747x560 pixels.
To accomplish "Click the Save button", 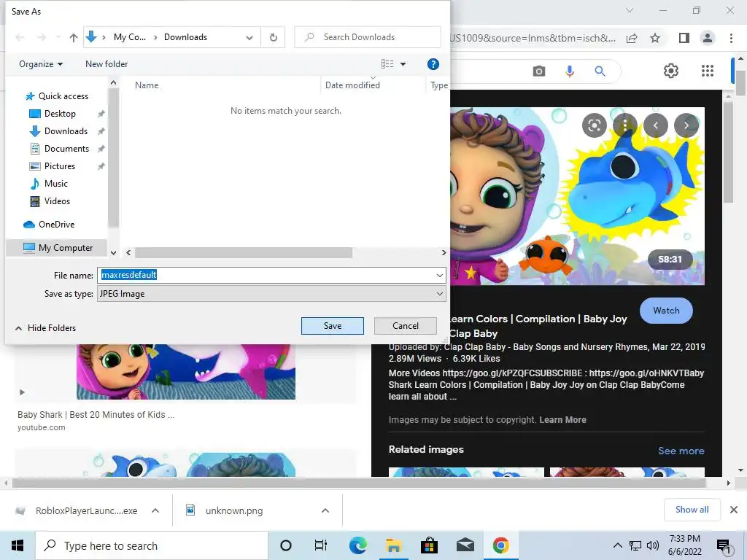I will click(x=333, y=326).
